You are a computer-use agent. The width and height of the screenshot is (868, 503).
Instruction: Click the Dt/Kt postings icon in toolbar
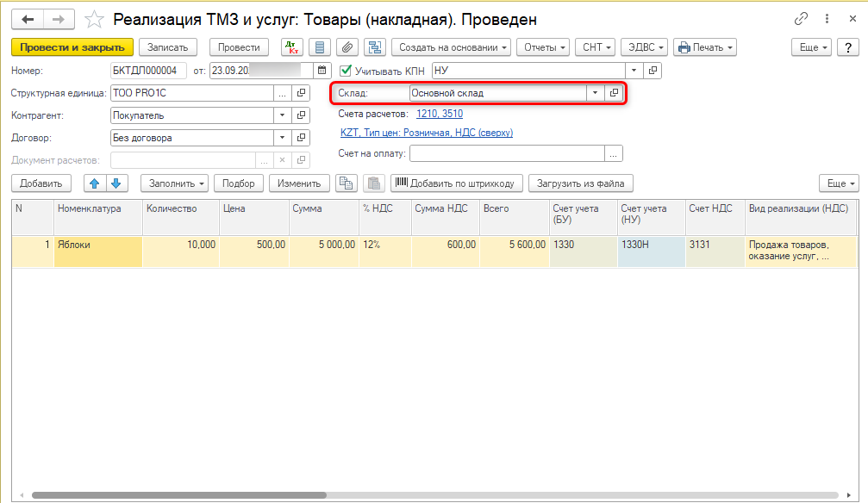pos(292,47)
